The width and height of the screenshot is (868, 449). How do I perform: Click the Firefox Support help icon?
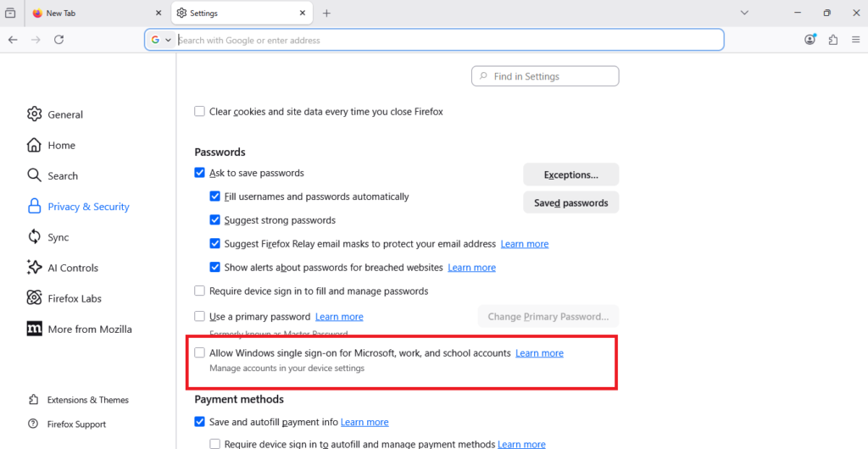(x=33, y=424)
